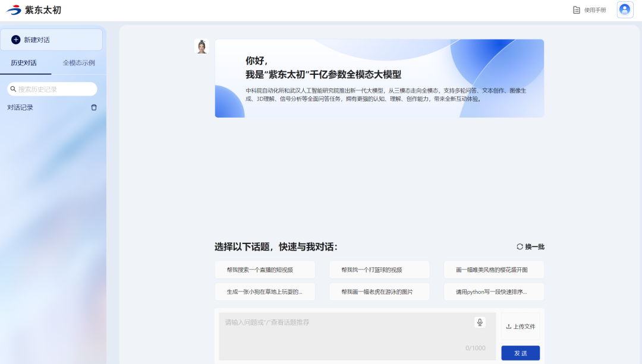642x364 pixels.
Task: Activate the microphone voice input icon
Action: pos(480,322)
